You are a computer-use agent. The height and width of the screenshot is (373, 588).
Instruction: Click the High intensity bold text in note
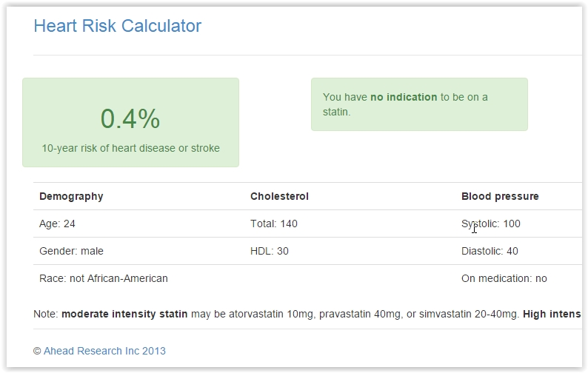[552, 314]
